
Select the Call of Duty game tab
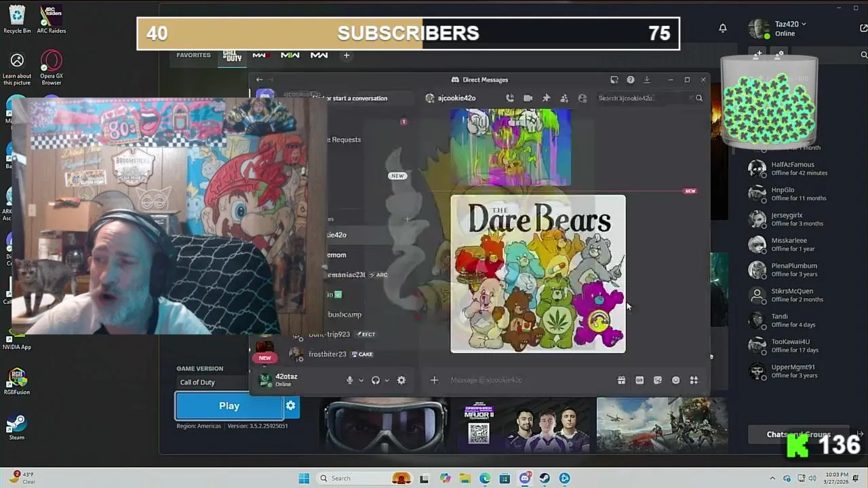(232, 56)
